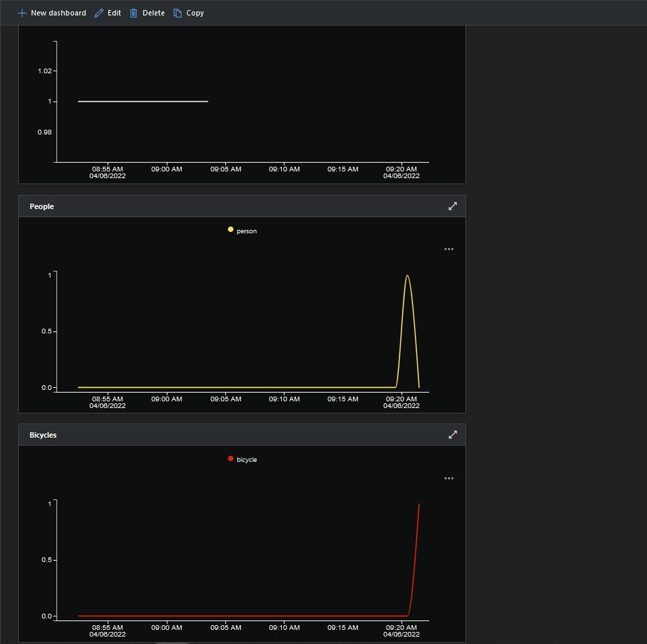Select the Bicycles tile title
647x644 pixels.
coord(43,435)
